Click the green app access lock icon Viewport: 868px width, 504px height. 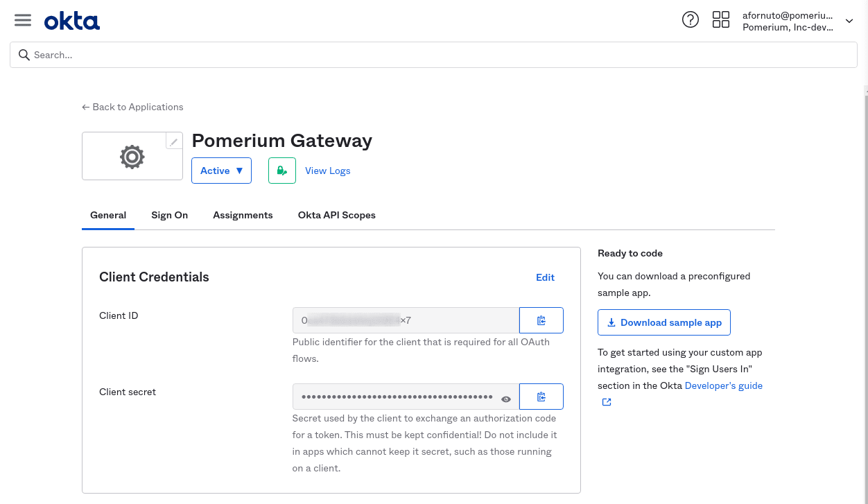pyautogui.click(x=281, y=170)
